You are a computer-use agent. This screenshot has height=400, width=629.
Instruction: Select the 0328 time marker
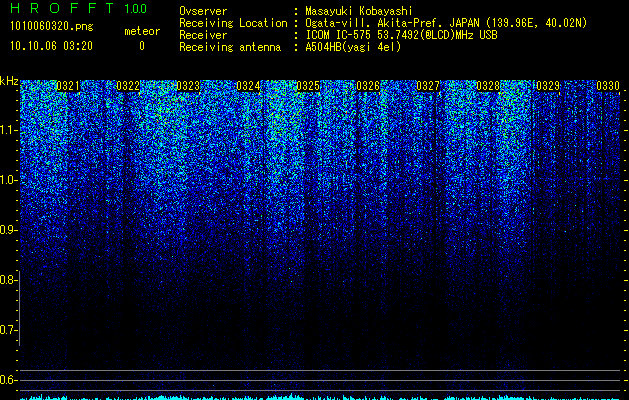point(488,86)
